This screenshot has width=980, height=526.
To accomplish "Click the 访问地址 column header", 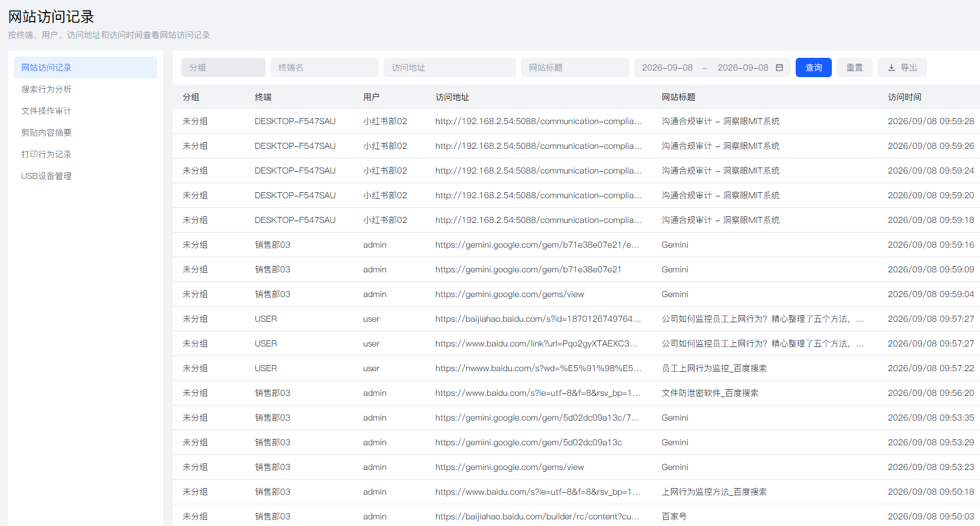I will (x=452, y=97).
